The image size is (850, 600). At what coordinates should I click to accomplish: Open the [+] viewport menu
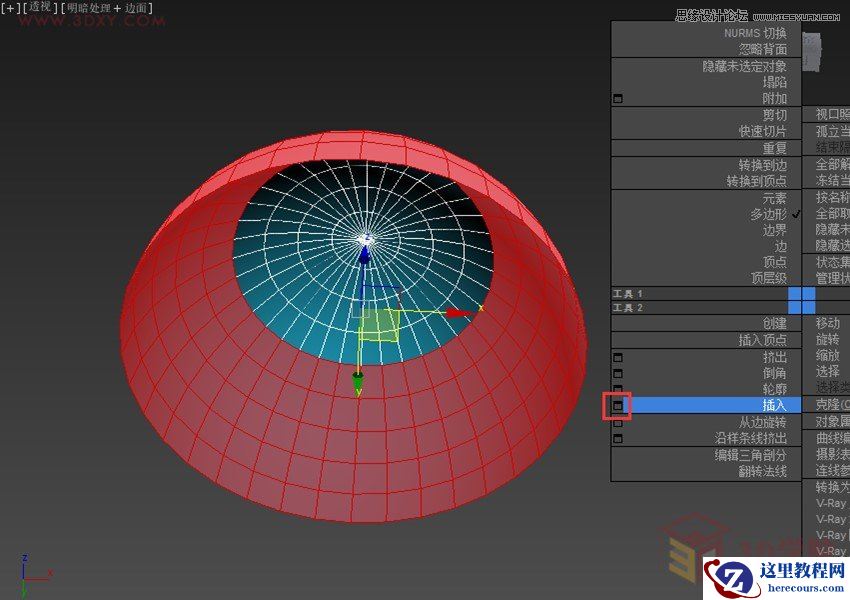(x=11, y=8)
